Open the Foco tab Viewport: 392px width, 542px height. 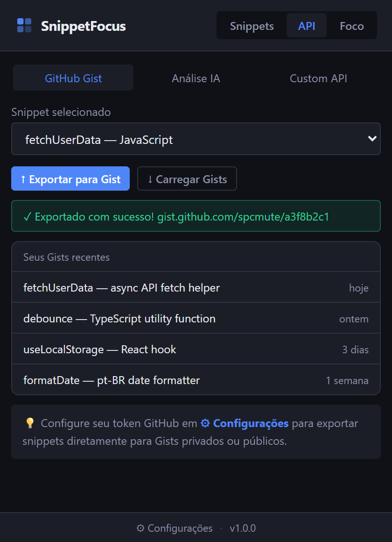[x=351, y=26]
